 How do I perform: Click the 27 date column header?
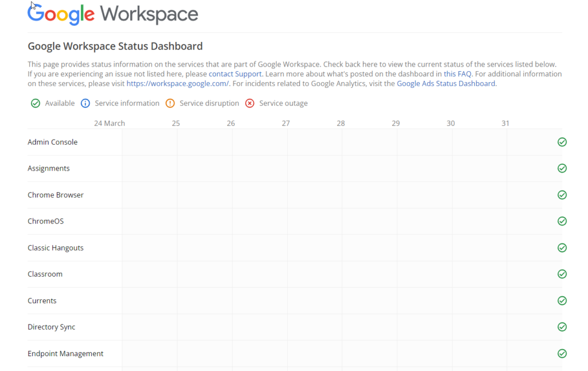pos(286,123)
